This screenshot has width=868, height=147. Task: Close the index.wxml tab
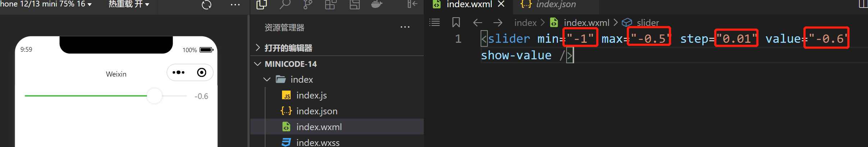point(501,4)
